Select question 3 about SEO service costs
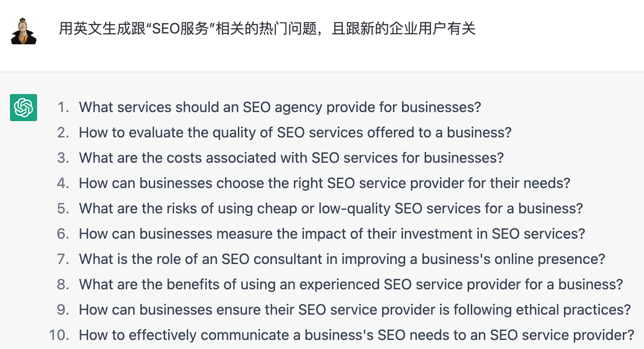The height and width of the screenshot is (349, 644). [x=291, y=158]
